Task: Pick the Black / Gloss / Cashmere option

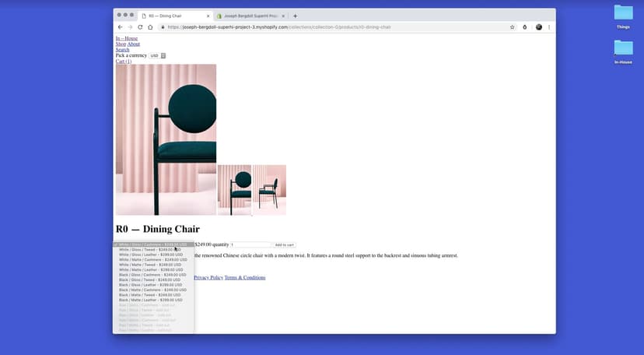Action: pyautogui.click(x=152, y=275)
